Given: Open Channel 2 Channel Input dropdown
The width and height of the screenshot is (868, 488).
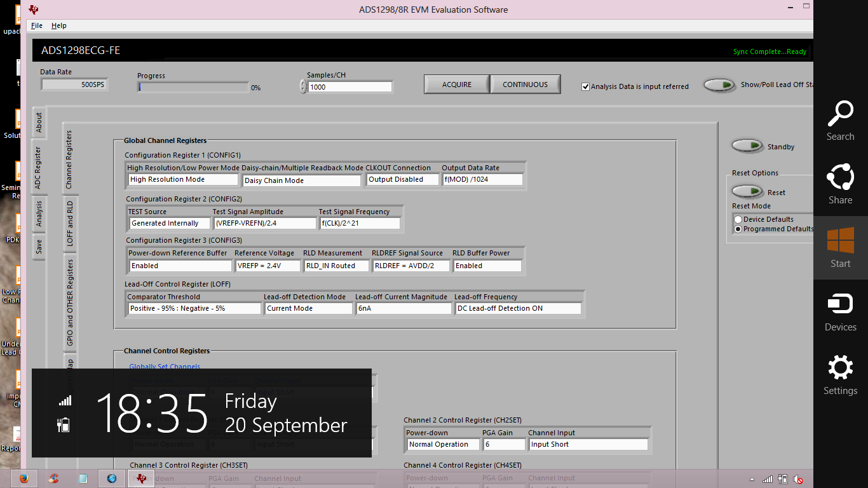Looking at the screenshot, I should 588,444.
